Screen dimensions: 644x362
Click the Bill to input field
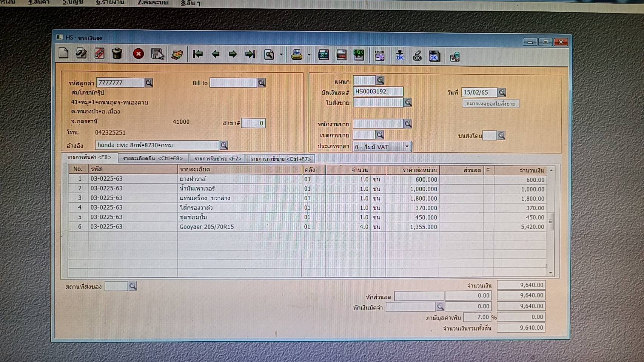(x=233, y=83)
